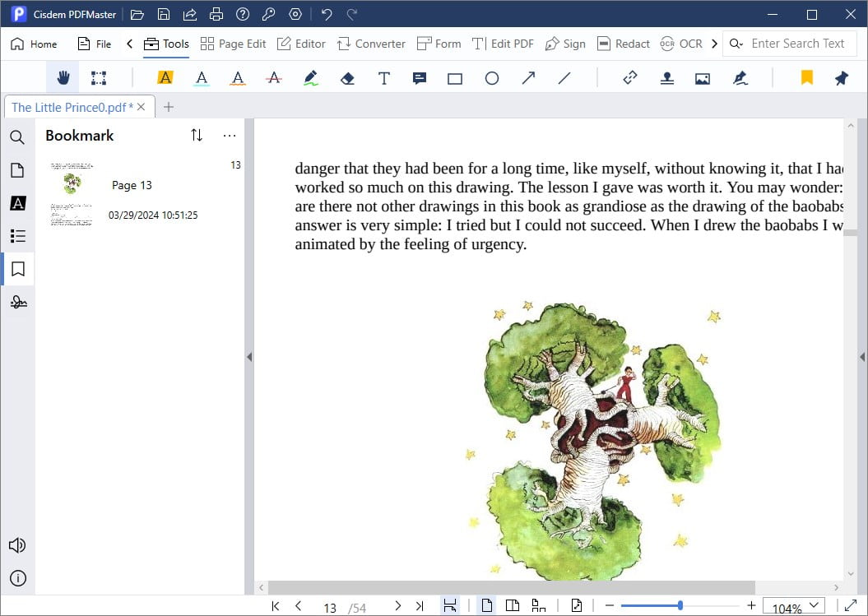This screenshot has height=616, width=868.
Task: Open the Help question mark icon
Action: [x=243, y=14]
